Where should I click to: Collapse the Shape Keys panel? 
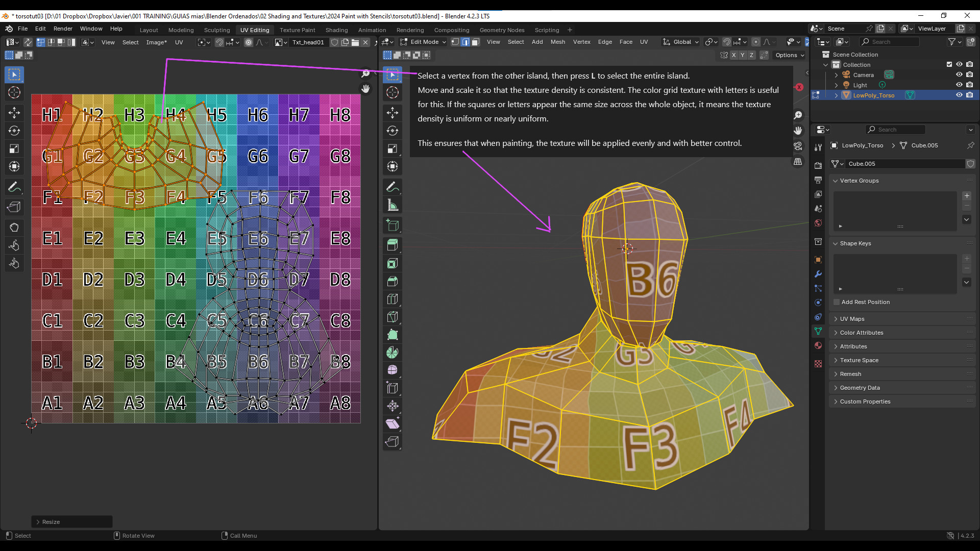[x=836, y=243]
